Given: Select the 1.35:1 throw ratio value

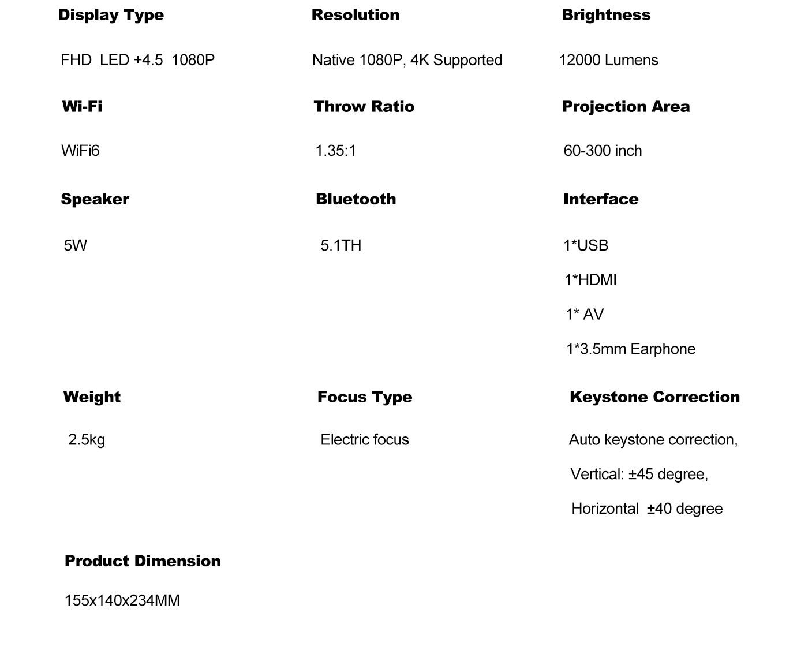Looking at the screenshot, I should point(335,151).
